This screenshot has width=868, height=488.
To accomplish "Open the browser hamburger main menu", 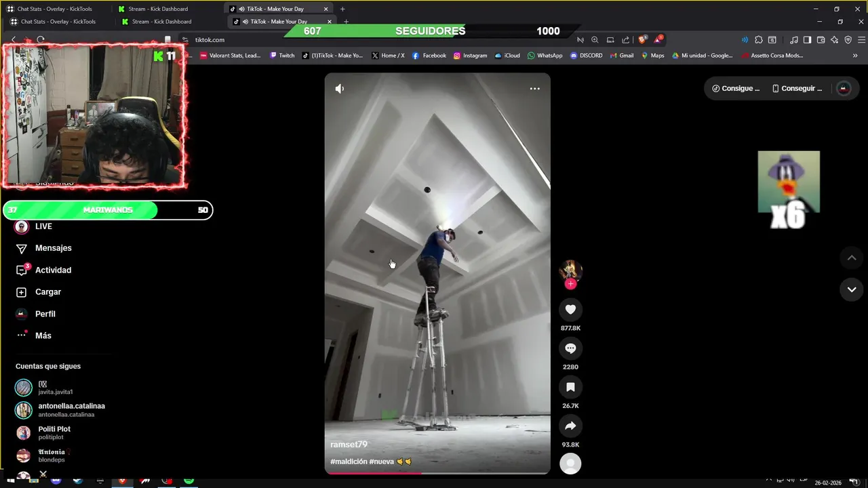I will (x=861, y=40).
